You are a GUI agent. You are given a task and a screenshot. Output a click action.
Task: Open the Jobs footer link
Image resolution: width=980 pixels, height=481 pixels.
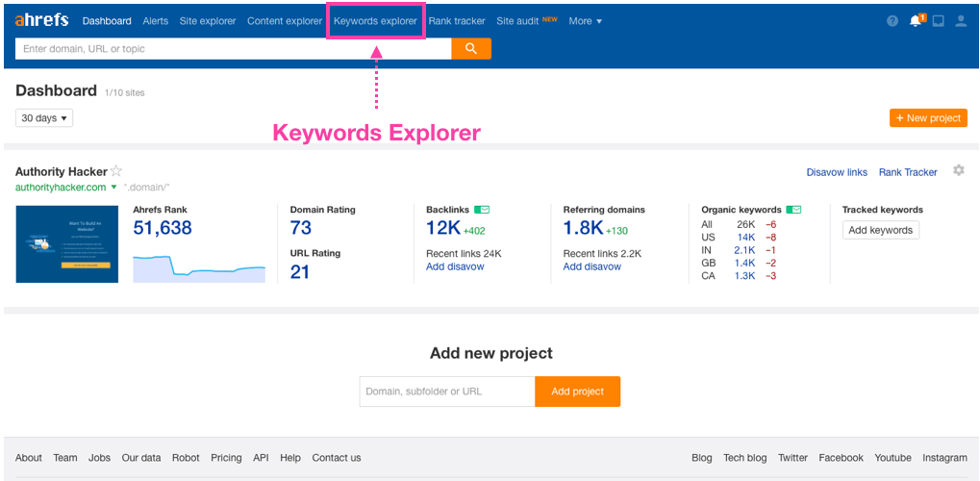click(99, 458)
